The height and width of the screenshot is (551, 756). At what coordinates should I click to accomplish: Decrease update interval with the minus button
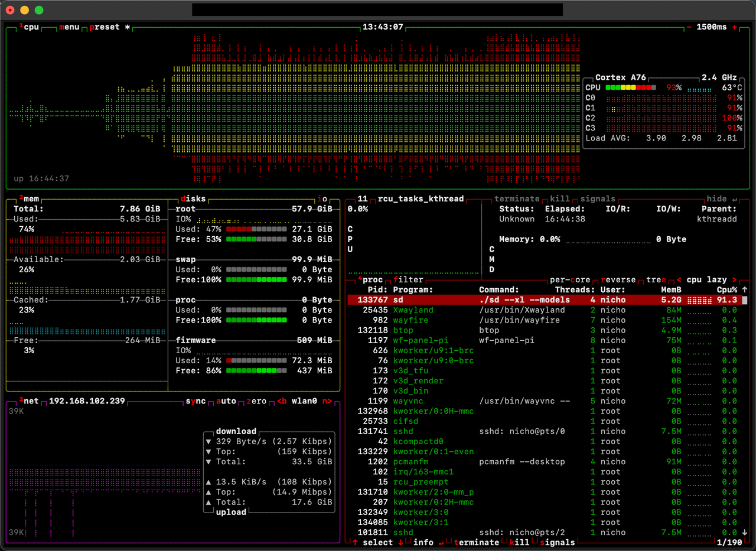[x=689, y=27]
